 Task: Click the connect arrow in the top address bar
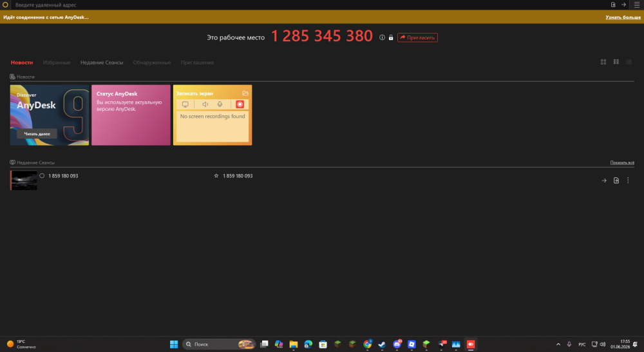pyautogui.click(x=623, y=5)
